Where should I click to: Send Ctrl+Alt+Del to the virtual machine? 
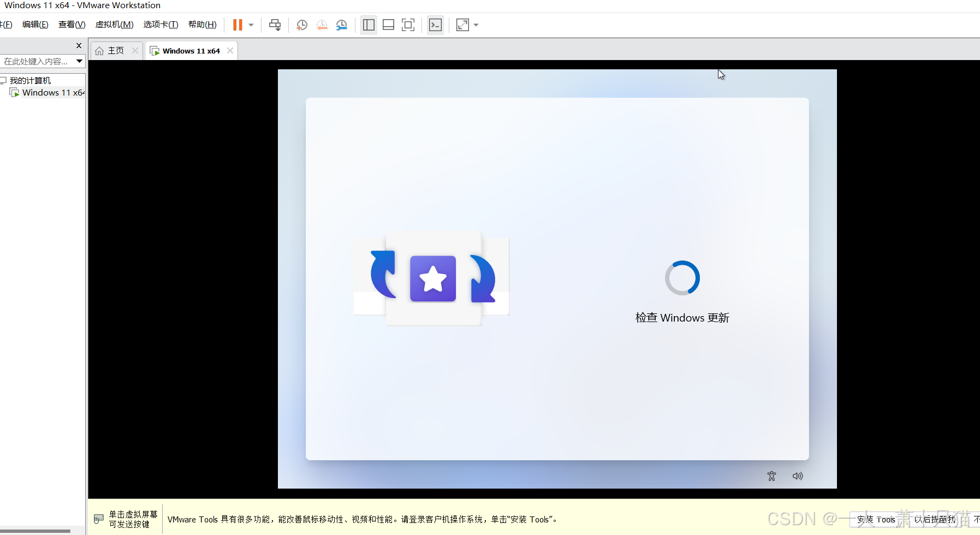(275, 25)
